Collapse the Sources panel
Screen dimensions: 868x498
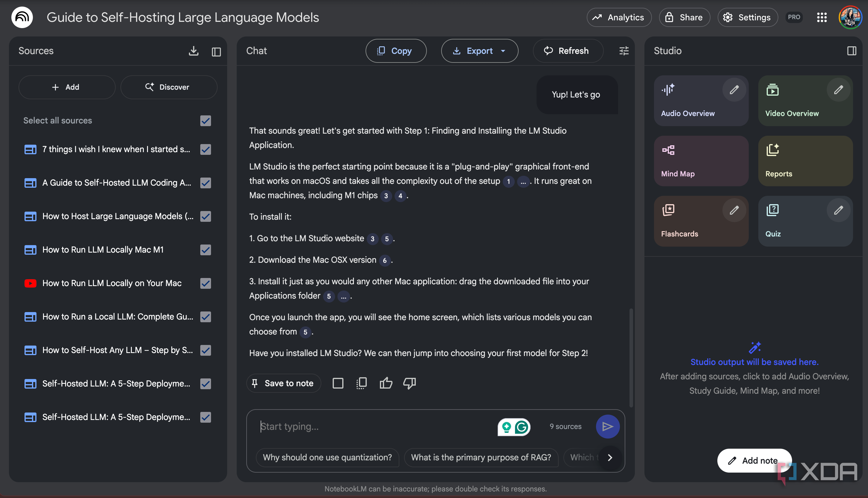tap(216, 52)
